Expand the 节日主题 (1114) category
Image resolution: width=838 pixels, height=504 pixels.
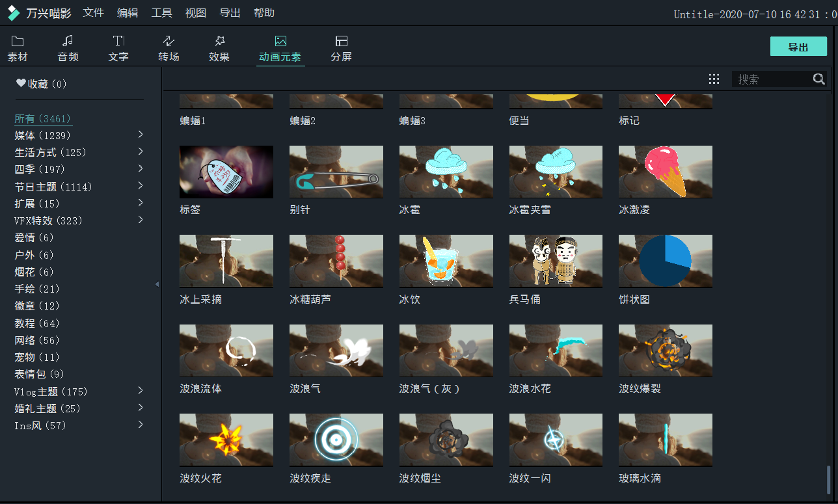coord(141,186)
